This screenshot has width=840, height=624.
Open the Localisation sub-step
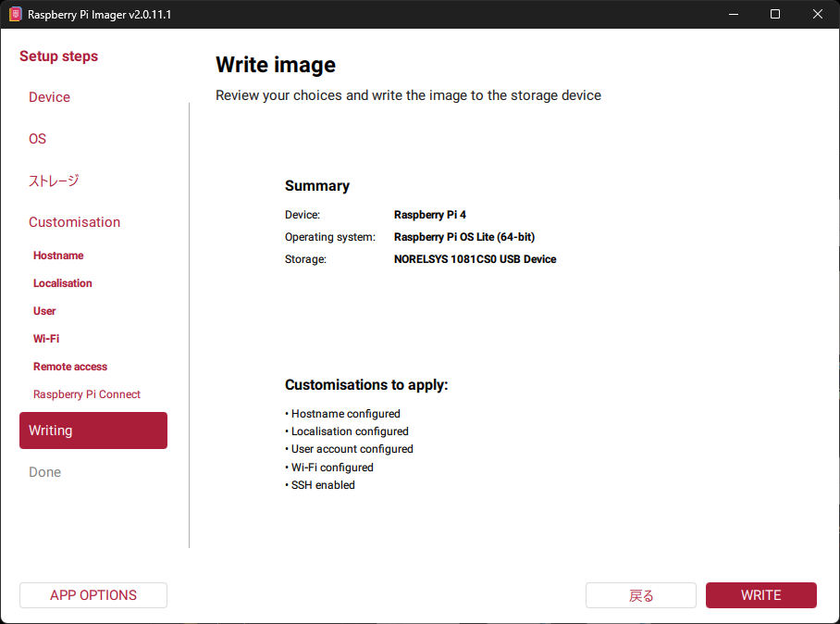click(63, 283)
